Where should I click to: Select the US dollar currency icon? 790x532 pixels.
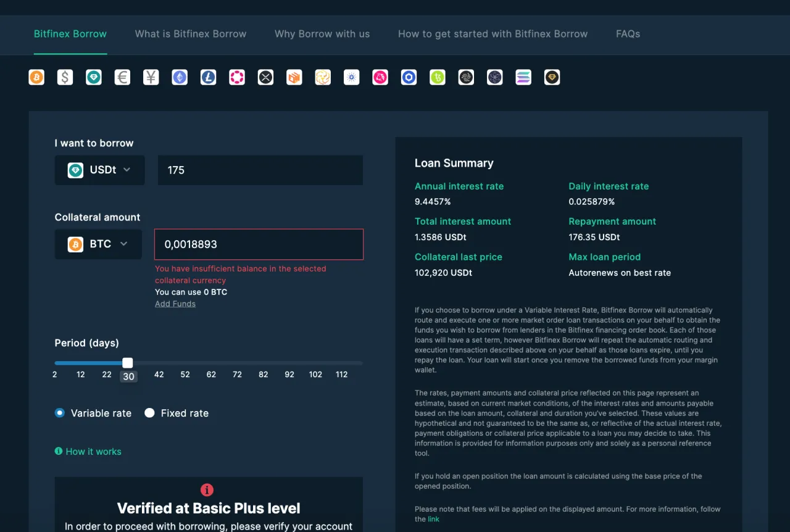coord(65,77)
